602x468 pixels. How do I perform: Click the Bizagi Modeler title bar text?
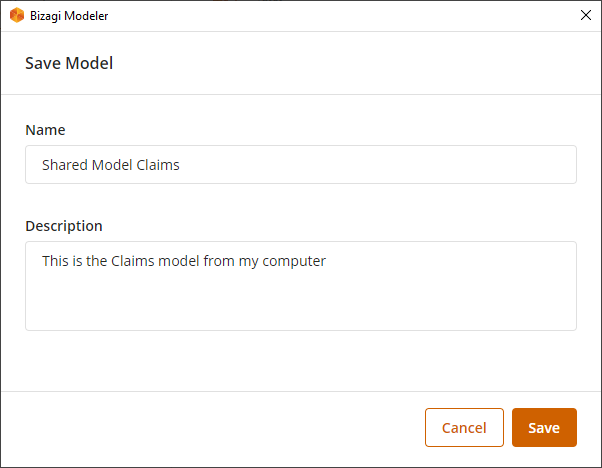click(69, 16)
